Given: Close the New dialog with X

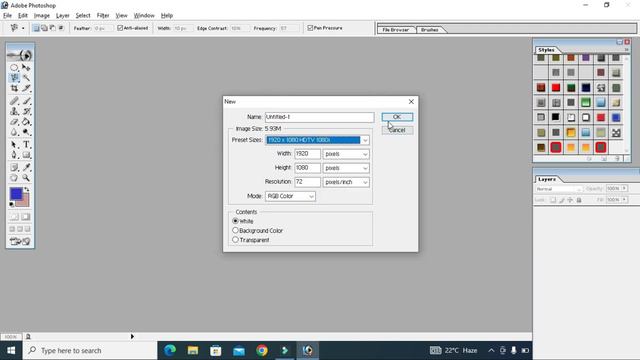Looking at the screenshot, I should click(411, 101).
